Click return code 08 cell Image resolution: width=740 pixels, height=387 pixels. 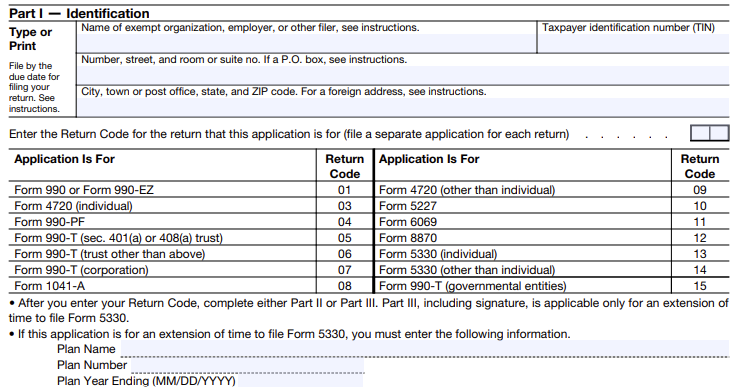pos(345,286)
